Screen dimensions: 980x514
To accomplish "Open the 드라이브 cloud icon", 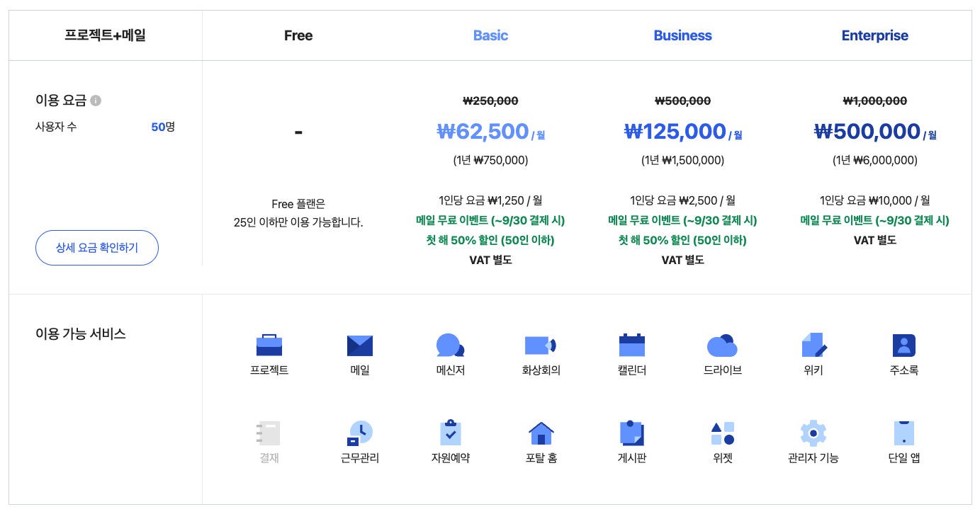I will tap(722, 345).
